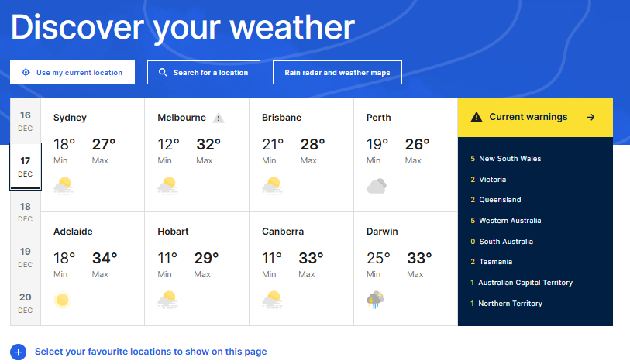Open Current warnings banner

click(x=535, y=118)
